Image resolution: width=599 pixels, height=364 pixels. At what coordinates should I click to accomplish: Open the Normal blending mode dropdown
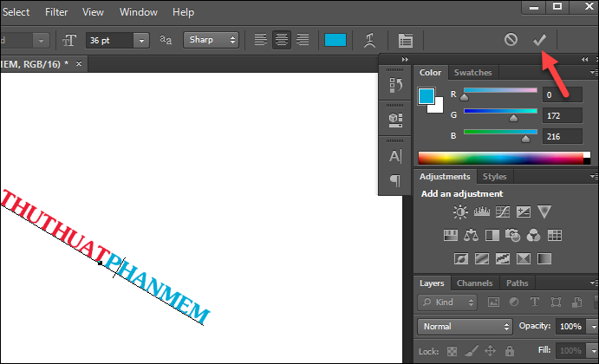tap(465, 327)
